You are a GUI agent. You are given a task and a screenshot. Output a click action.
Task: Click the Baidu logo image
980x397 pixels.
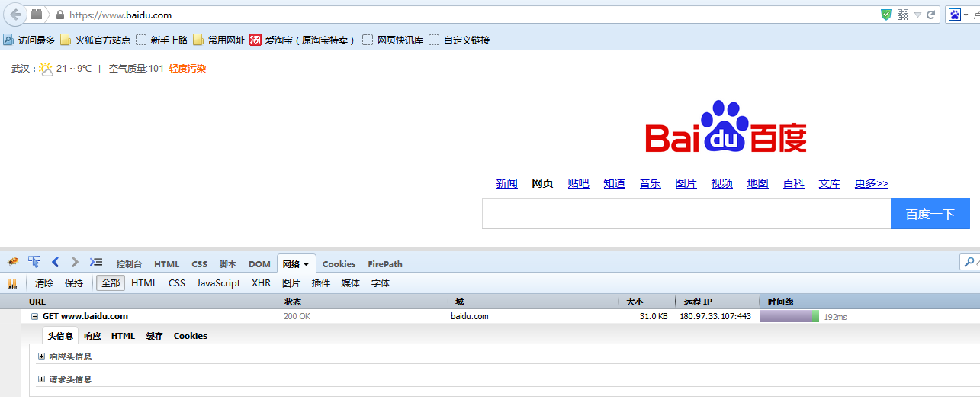[x=726, y=127]
